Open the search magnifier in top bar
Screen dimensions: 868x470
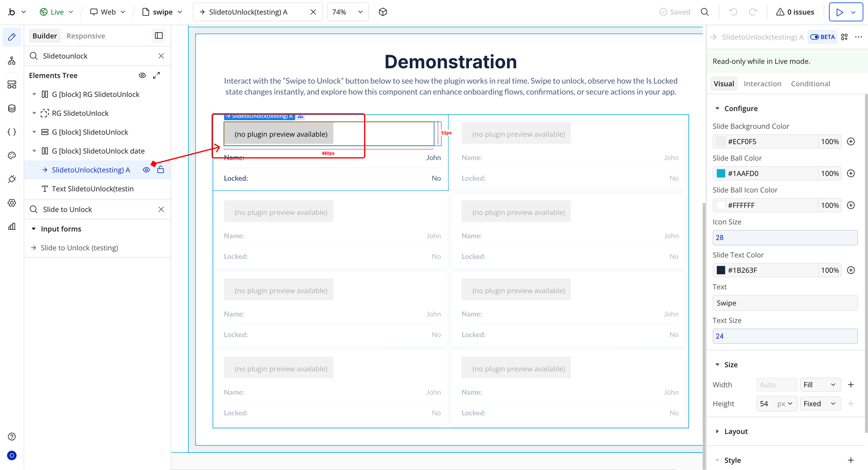point(705,12)
